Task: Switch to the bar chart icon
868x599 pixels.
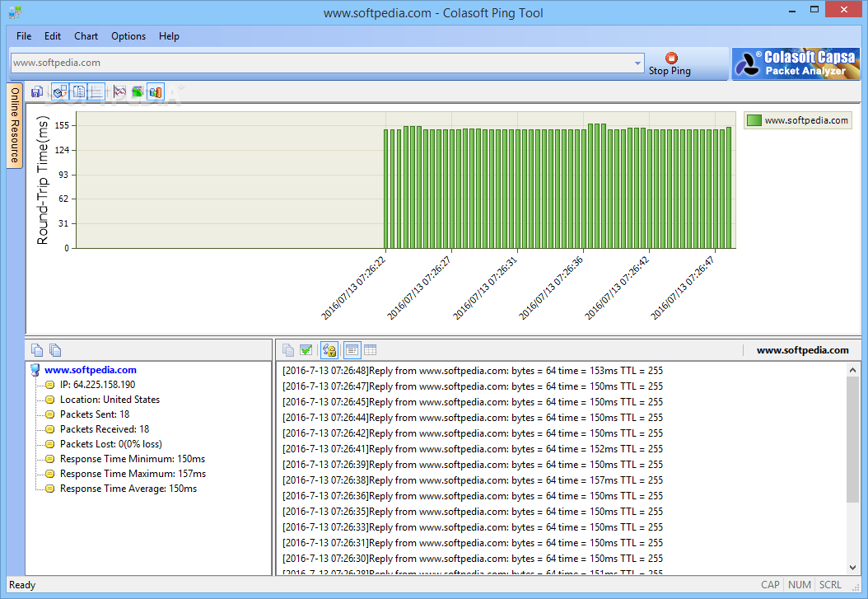Action: [156, 92]
